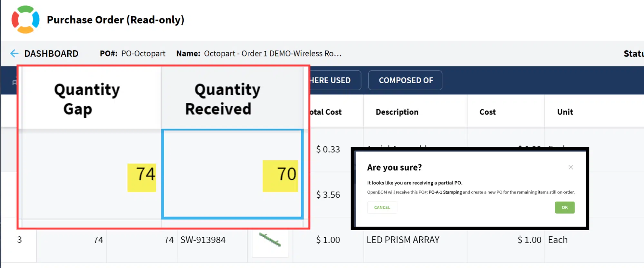Open the WHERE USED tab

tap(334, 80)
